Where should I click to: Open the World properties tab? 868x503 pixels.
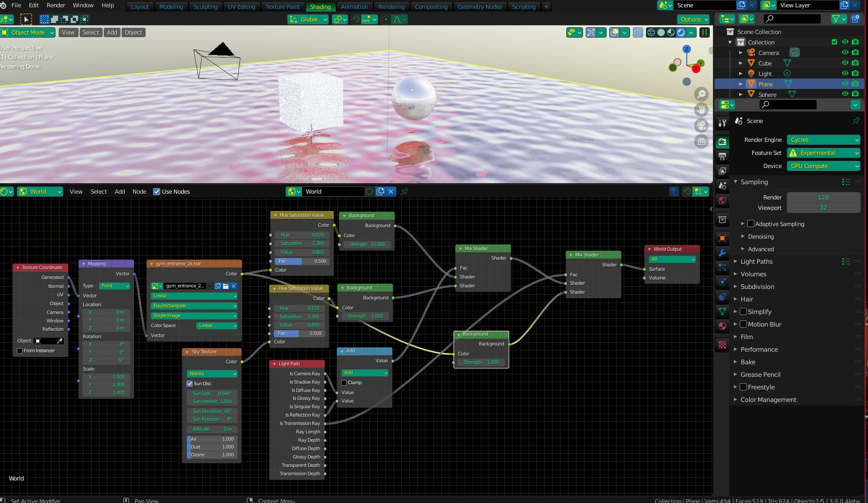722,200
